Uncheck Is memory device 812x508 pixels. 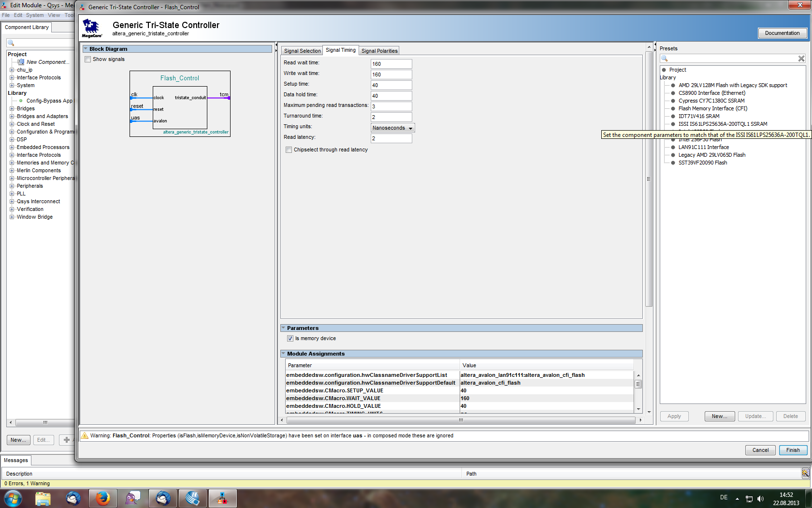[290, 339]
